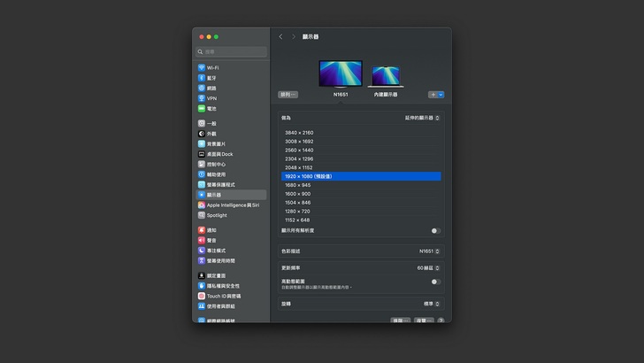644x363 pixels.
Task: Select the 2560 × 1440 resolution
Action: [299, 150]
